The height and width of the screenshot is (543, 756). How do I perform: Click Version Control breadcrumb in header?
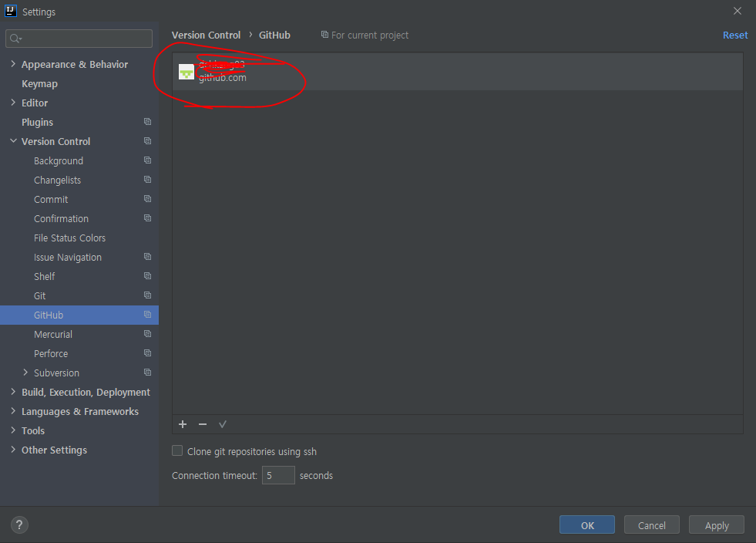206,35
